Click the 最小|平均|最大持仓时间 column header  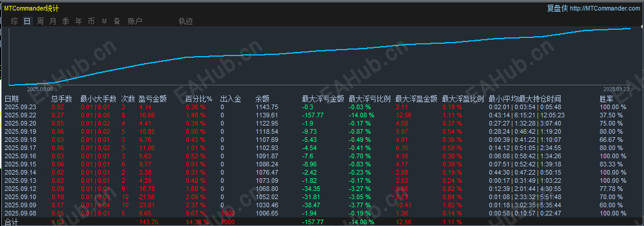point(525,99)
